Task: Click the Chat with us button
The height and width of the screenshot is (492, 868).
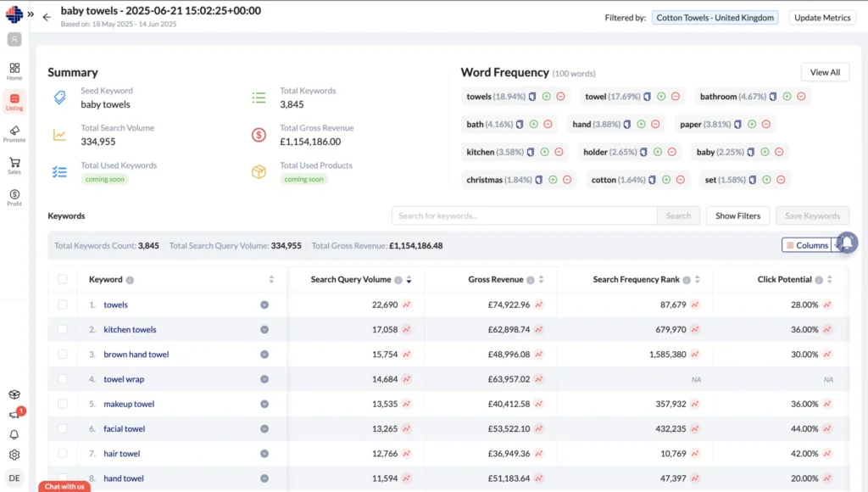Action: click(x=64, y=486)
